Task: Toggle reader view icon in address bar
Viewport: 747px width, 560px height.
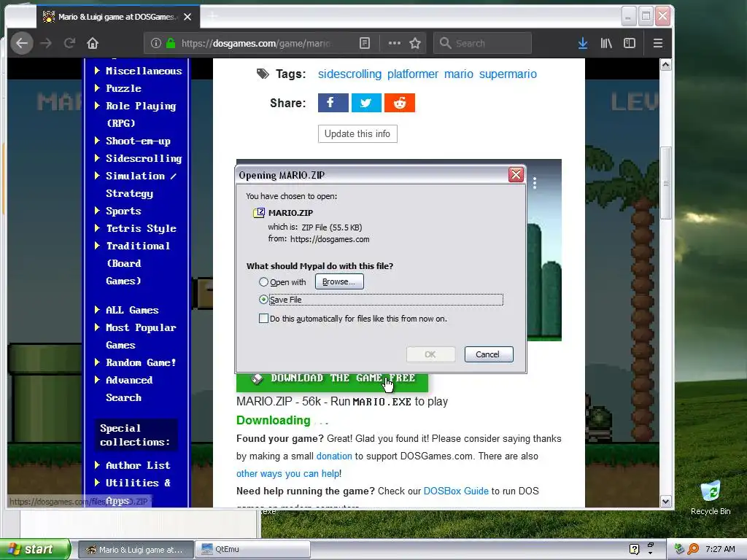Action: (365, 43)
